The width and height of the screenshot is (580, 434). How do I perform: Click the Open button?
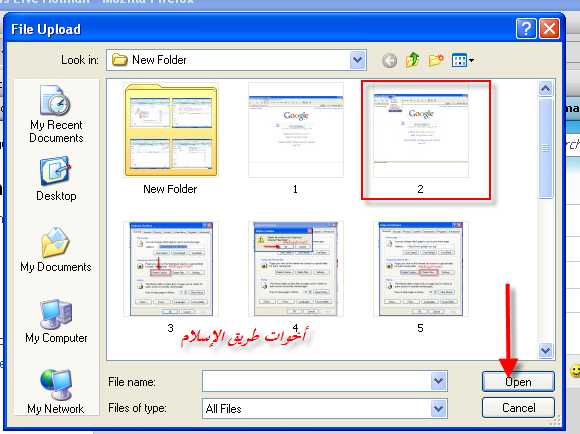tap(518, 381)
